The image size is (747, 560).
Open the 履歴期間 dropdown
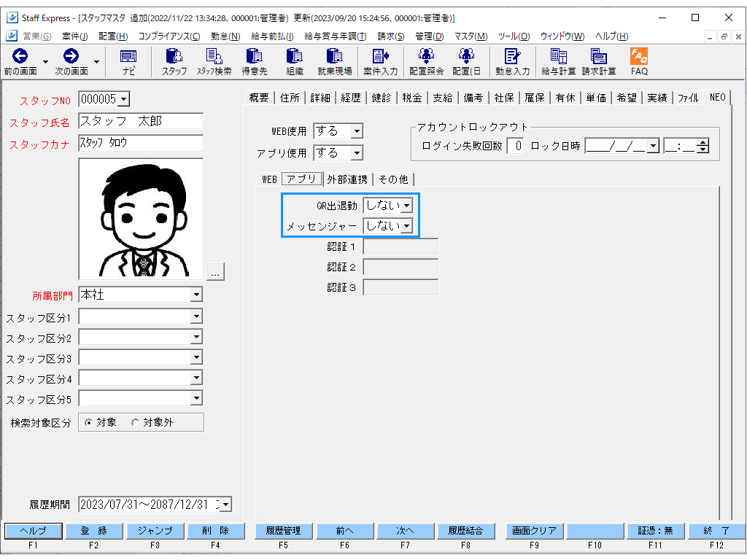click(x=226, y=505)
